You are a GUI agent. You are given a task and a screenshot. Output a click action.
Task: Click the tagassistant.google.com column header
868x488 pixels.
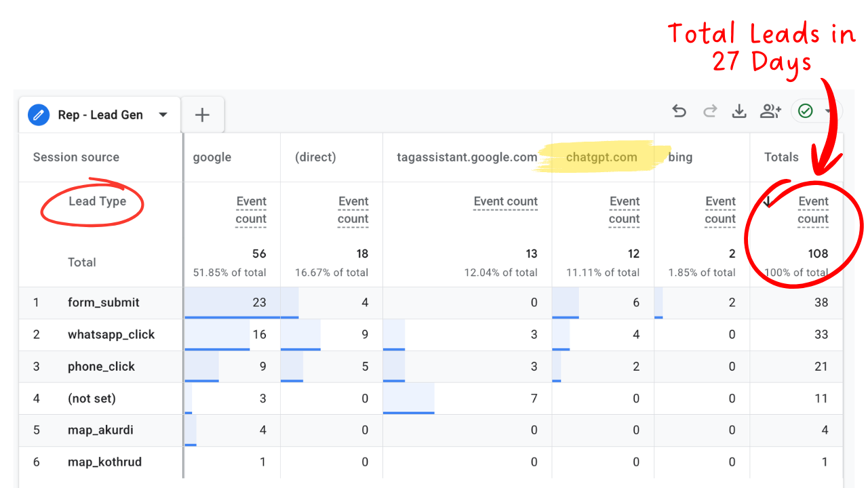tap(467, 157)
